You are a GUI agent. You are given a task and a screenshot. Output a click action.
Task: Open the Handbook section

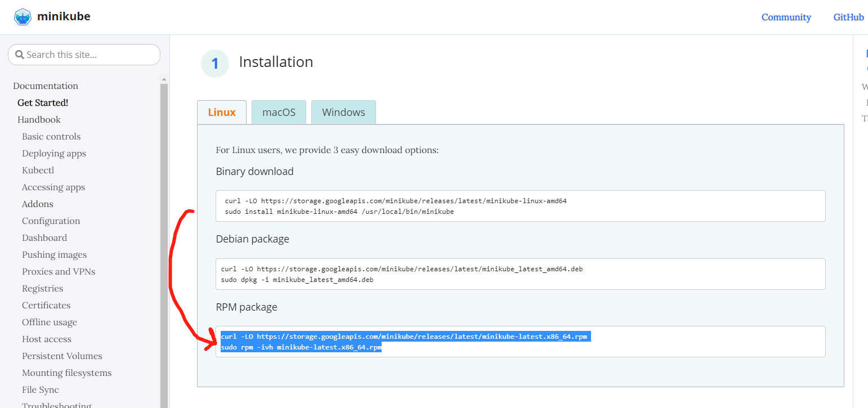(39, 119)
